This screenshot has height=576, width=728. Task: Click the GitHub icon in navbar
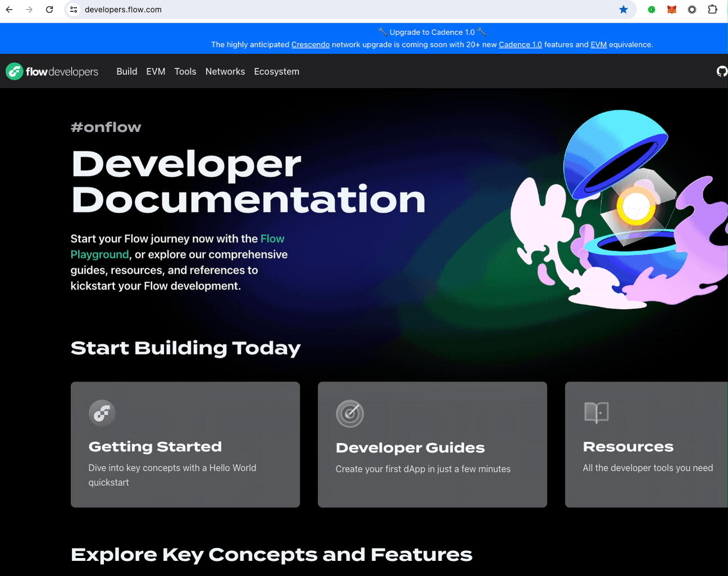pyautogui.click(x=721, y=71)
